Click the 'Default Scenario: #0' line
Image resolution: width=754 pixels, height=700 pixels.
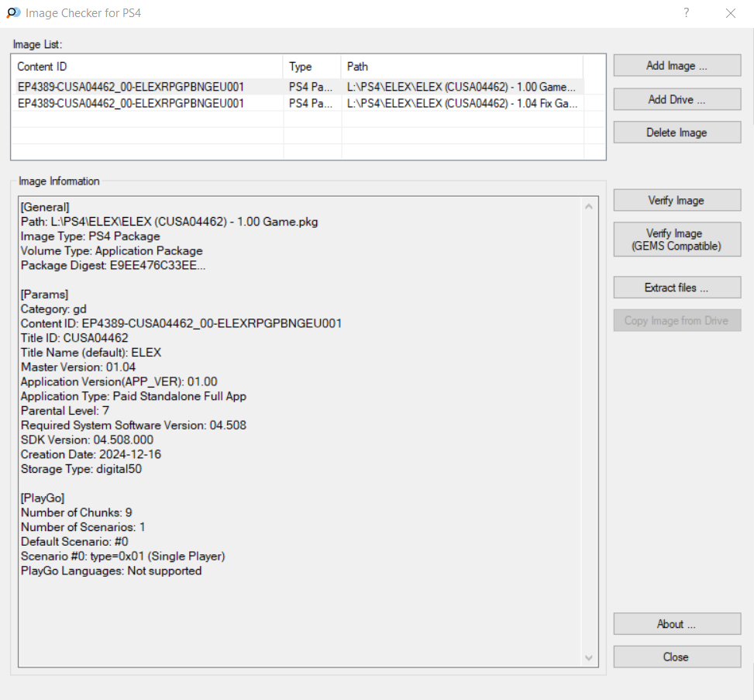(x=74, y=542)
